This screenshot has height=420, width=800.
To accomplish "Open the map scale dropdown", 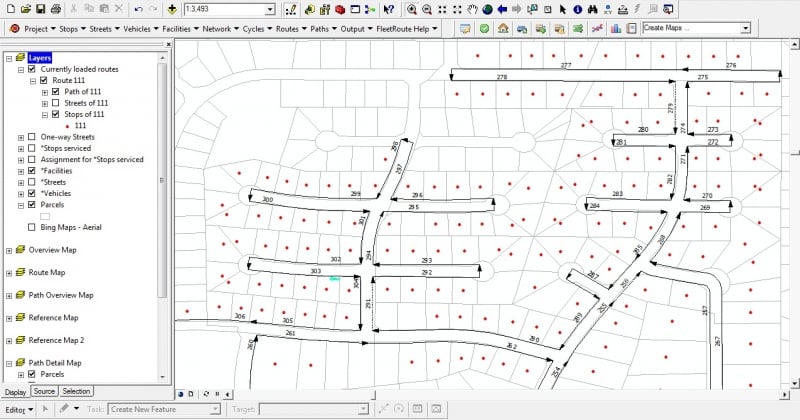I will tap(270, 9).
